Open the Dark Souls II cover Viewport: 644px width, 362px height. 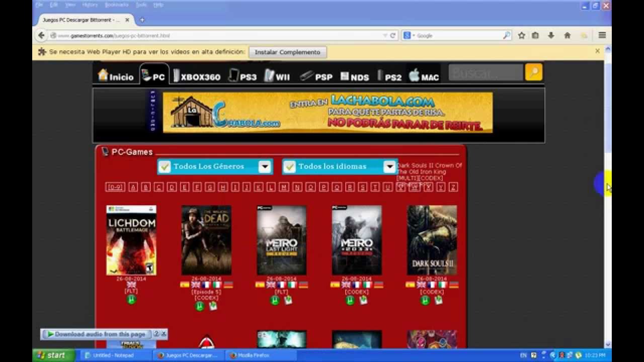click(432, 240)
